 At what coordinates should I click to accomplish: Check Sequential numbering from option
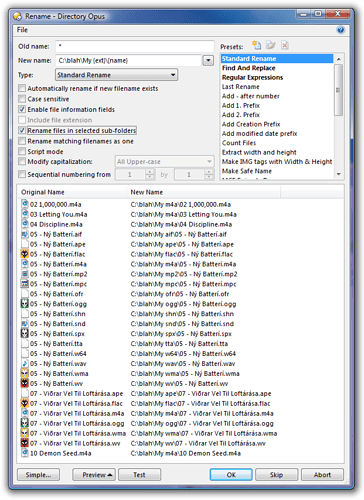[x=22, y=174]
